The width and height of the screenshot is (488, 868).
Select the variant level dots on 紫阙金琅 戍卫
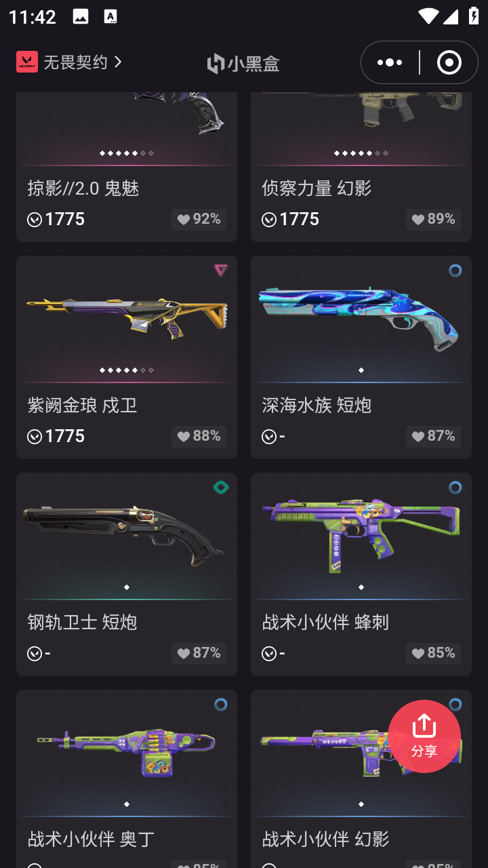tap(127, 370)
